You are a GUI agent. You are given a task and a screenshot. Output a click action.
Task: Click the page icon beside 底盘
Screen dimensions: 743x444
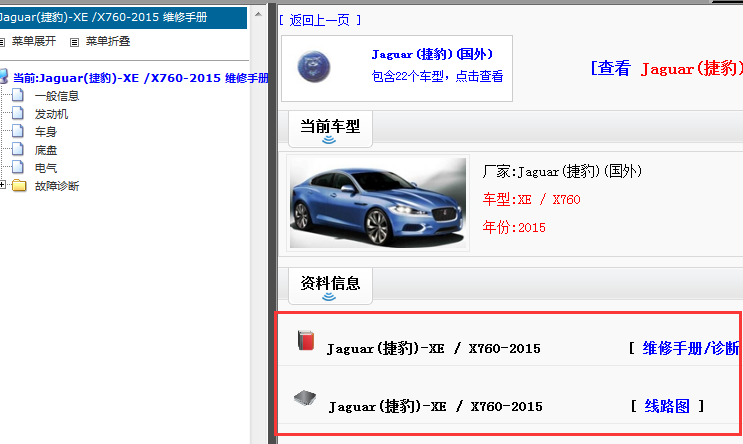click(18, 149)
